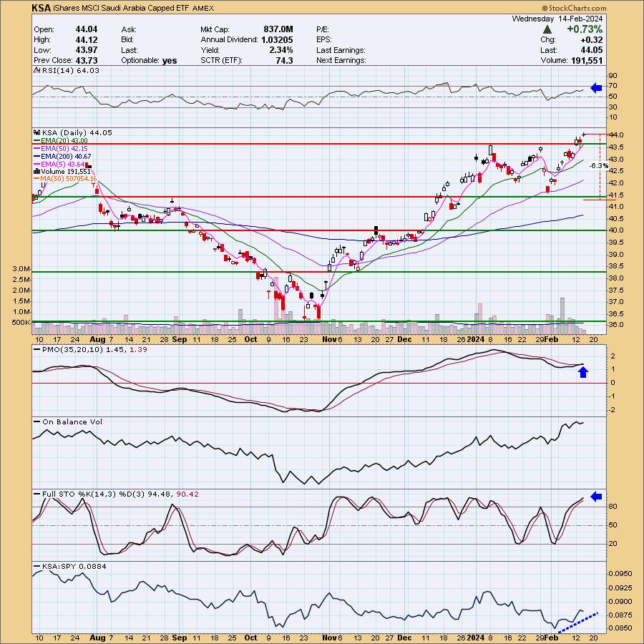The height and width of the screenshot is (644, 644).
Task: Click the KSA ticker symbol in header
Action: 42,8
